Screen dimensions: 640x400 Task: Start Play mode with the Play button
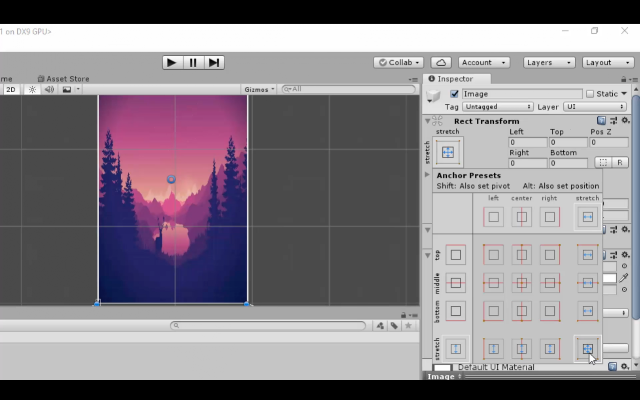click(x=172, y=62)
